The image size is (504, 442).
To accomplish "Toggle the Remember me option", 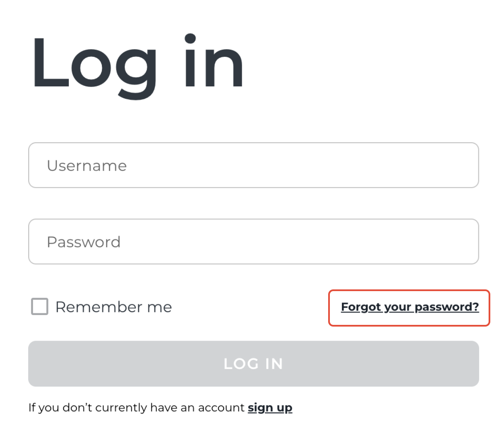I will click(x=40, y=307).
